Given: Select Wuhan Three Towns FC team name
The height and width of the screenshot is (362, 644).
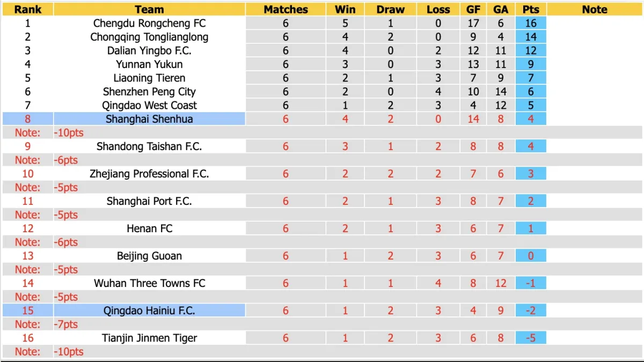Looking at the screenshot, I should [x=149, y=283].
